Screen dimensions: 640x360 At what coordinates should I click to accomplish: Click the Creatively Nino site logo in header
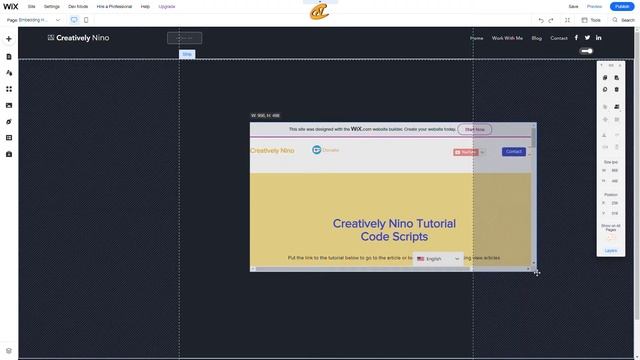click(78, 38)
